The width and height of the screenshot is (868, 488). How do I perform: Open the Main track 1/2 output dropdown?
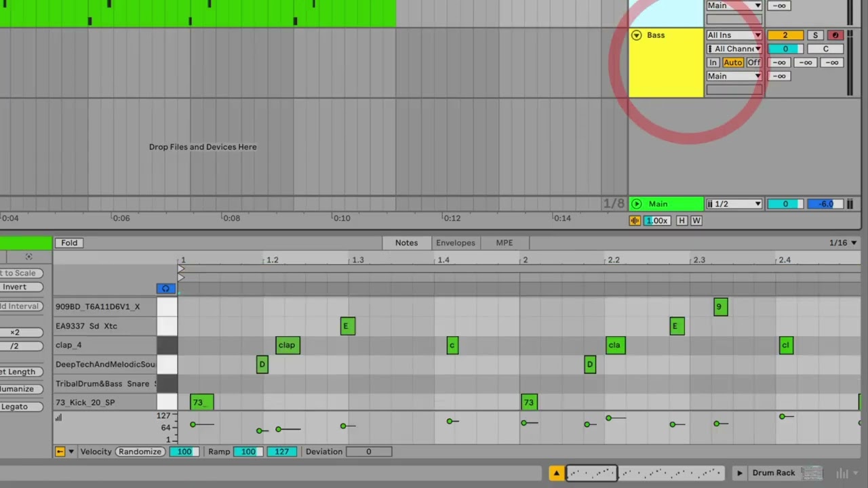734,203
